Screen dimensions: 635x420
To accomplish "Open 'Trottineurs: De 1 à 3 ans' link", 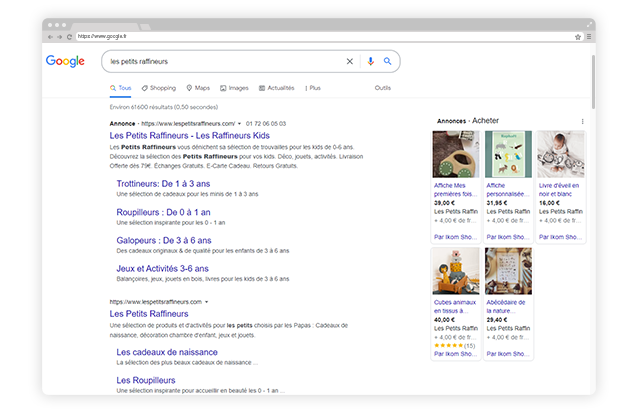I will pos(163,183).
